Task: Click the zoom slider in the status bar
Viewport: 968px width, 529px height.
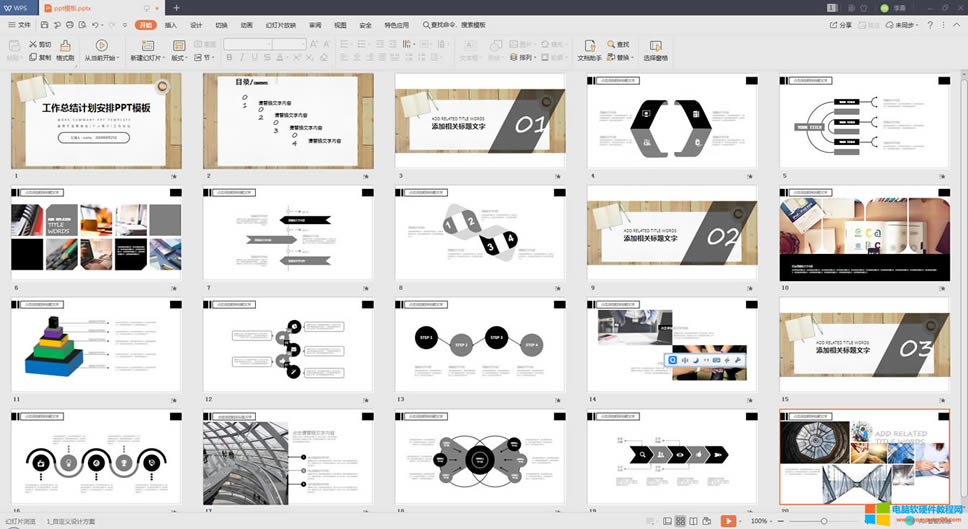Action: coord(825,521)
